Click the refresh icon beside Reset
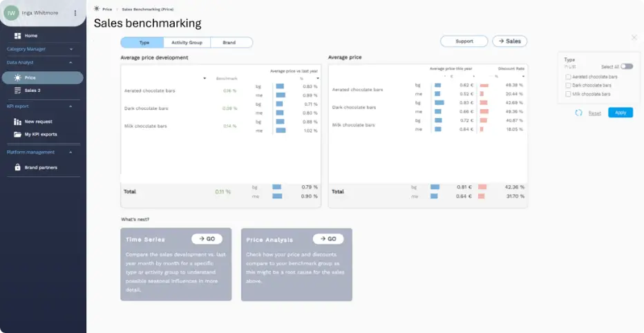The width and height of the screenshot is (644, 333). click(578, 113)
